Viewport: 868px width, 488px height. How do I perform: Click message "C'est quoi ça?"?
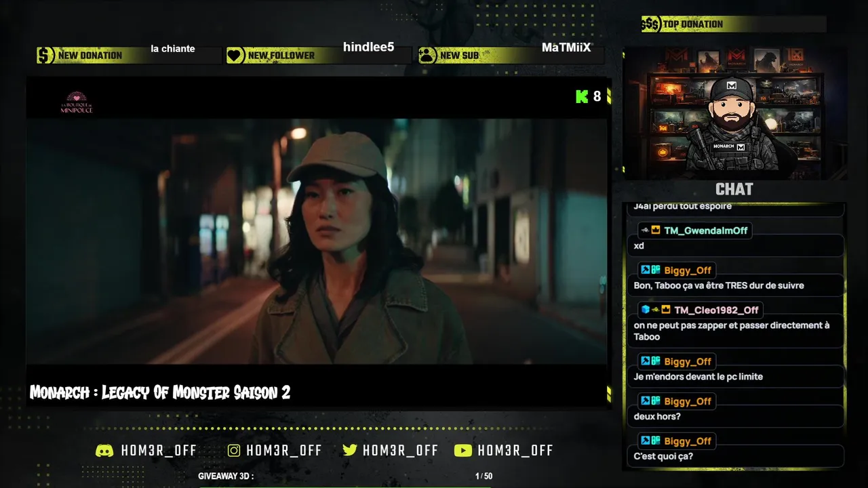(x=663, y=456)
